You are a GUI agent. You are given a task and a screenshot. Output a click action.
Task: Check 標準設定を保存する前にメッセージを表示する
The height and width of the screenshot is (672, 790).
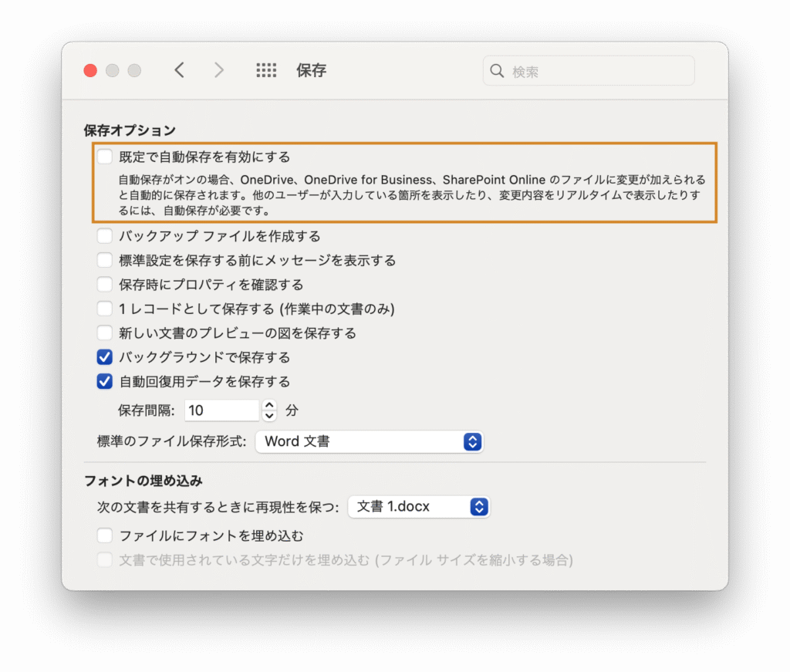(105, 260)
